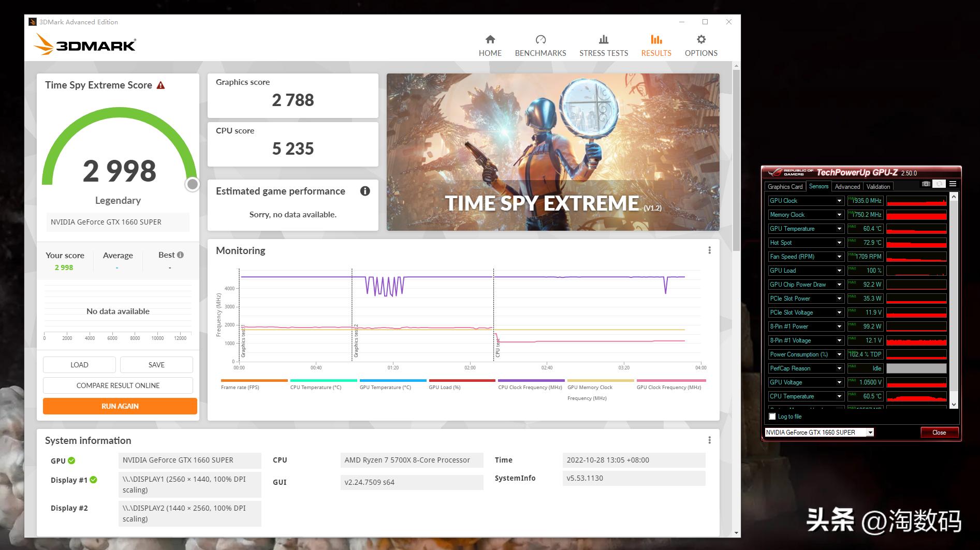
Task: Open the Monitoring panel three-dot menu
Action: click(x=709, y=250)
